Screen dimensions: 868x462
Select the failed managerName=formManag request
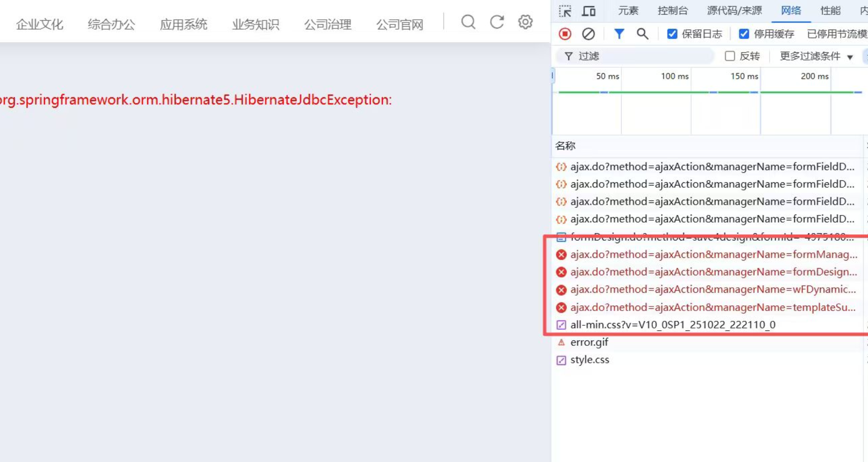(708, 255)
